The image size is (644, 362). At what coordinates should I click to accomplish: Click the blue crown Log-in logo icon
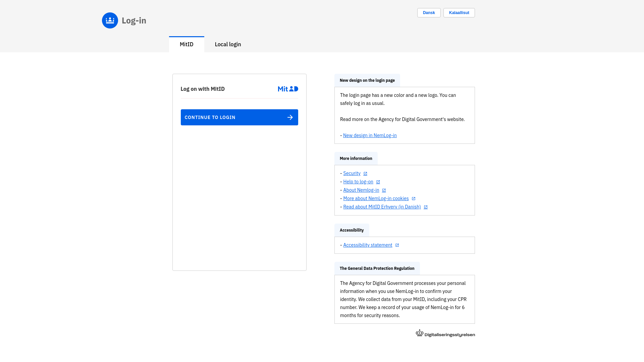click(x=110, y=20)
